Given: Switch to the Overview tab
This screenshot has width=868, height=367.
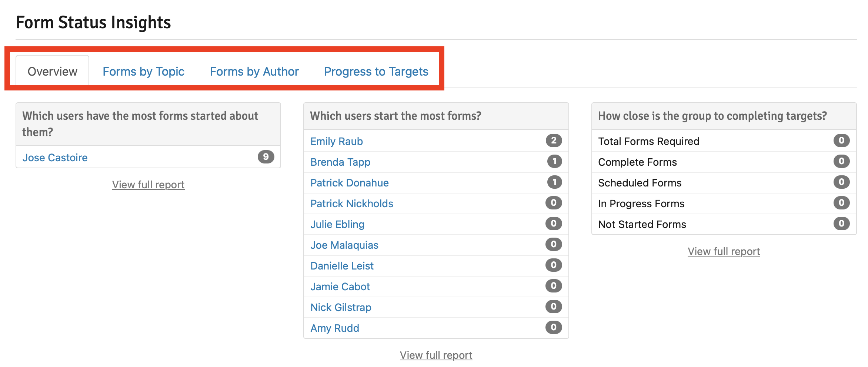Looking at the screenshot, I should click(52, 72).
